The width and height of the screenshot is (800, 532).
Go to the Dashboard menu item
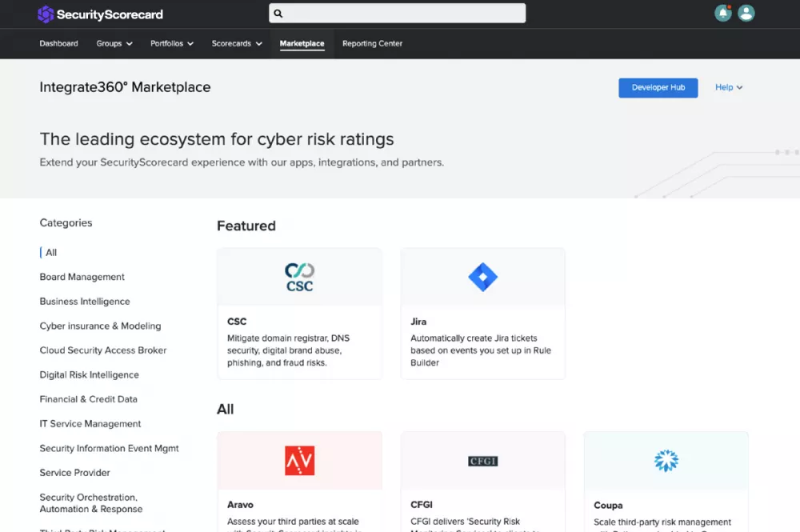[x=58, y=44]
